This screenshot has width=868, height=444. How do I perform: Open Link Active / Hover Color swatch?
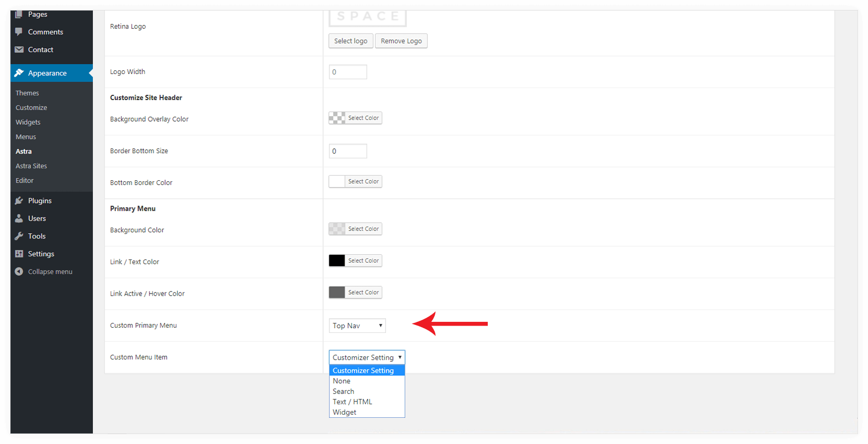tap(337, 293)
